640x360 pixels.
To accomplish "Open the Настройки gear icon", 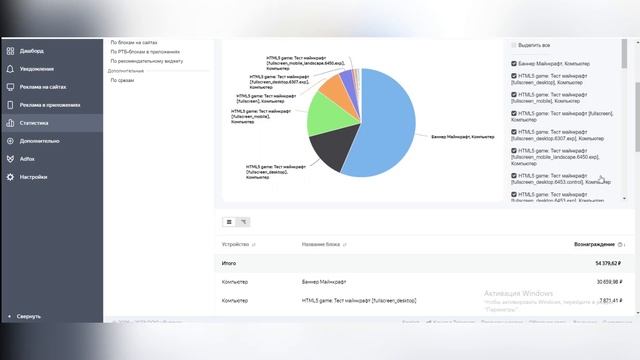I will (10, 177).
